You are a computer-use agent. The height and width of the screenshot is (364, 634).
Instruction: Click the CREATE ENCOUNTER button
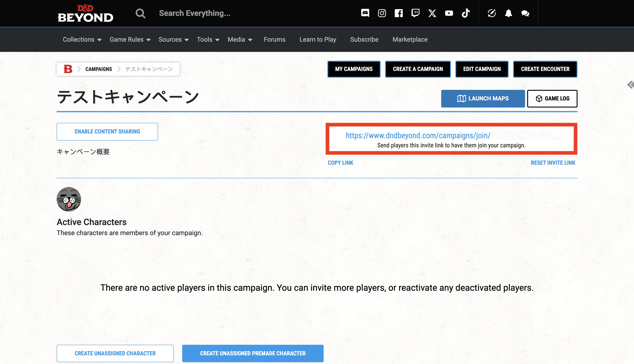pyautogui.click(x=545, y=69)
